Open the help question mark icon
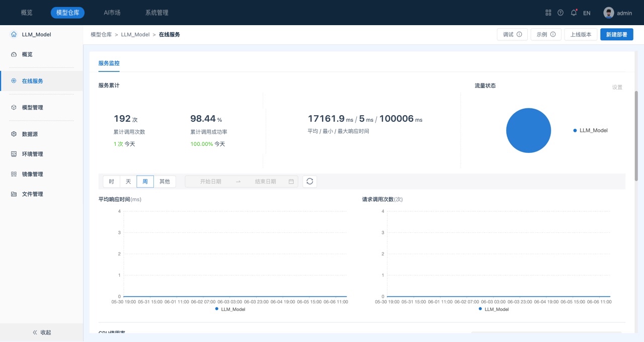Screen dimensions: 644x342 560,13
